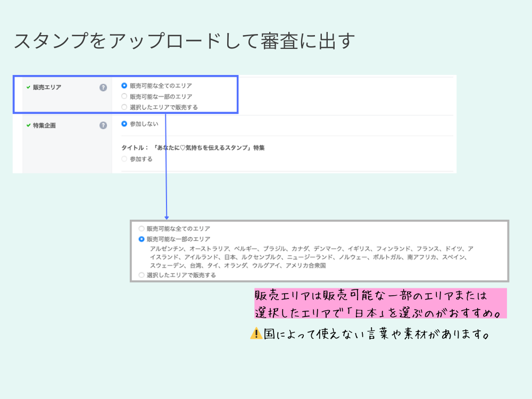Click the 販売エリア field label

(47, 87)
